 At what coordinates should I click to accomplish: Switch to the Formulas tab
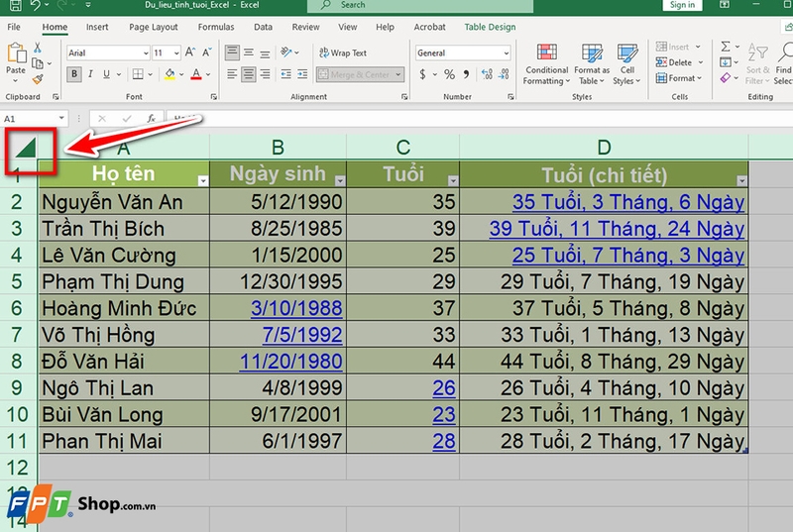tap(216, 27)
